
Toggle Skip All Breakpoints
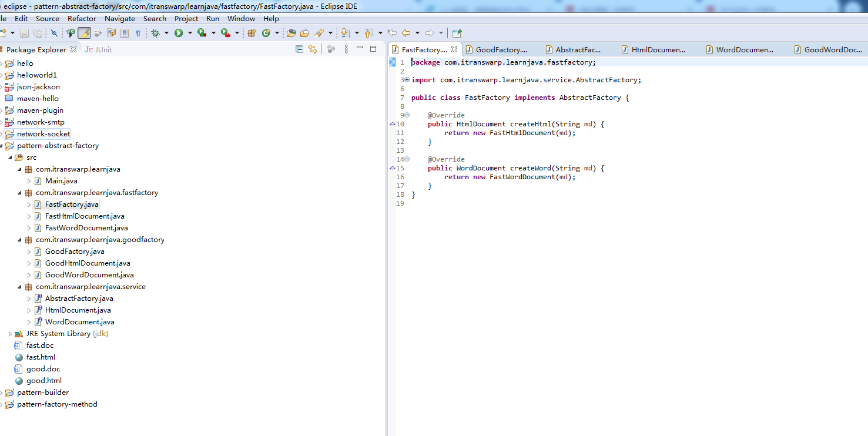(x=54, y=33)
